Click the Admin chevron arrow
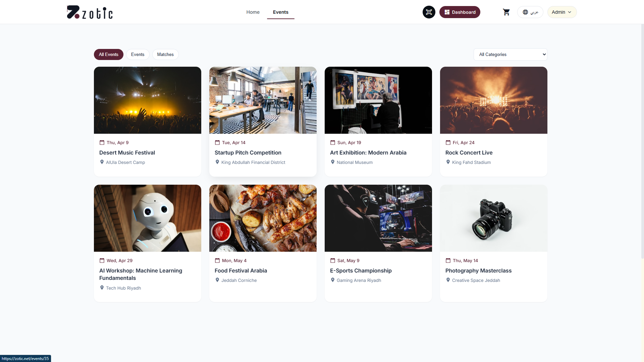The height and width of the screenshot is (362, 644). pos(570,12)
